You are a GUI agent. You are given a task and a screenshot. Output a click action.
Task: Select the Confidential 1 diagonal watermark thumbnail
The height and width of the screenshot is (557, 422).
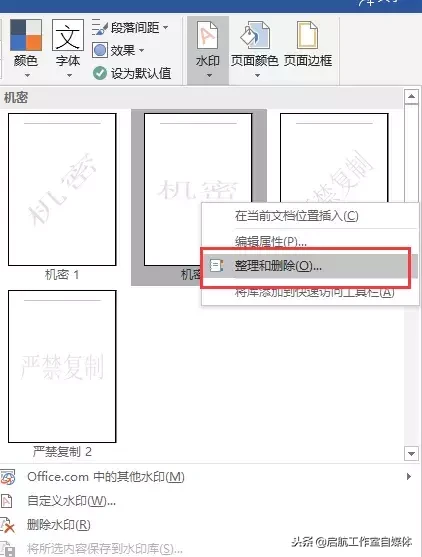coord(62,189)
